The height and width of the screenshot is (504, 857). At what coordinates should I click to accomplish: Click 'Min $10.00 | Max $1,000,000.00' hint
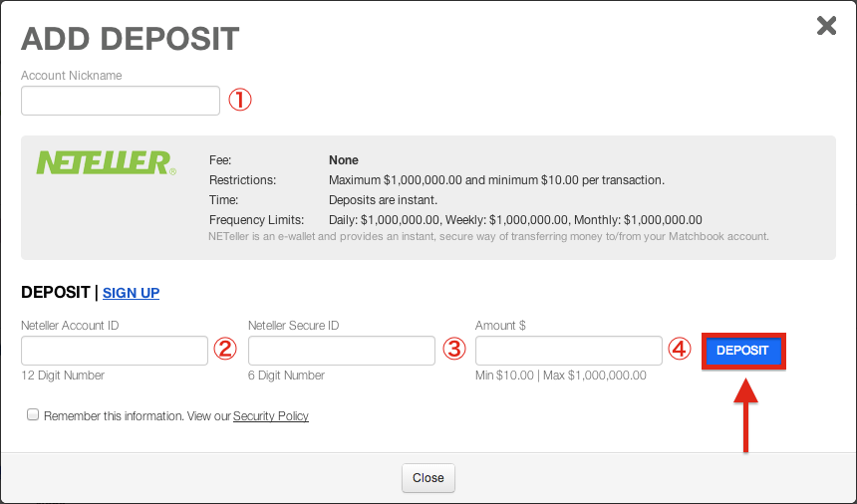pos(561,376)
